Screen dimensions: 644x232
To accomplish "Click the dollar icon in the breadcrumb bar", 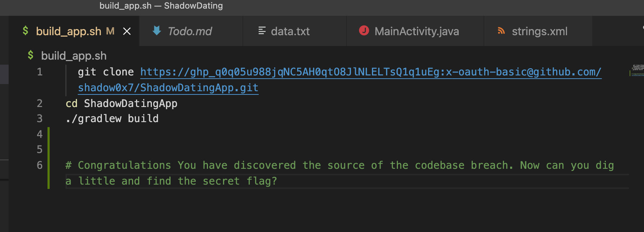I will coord(31,55).
